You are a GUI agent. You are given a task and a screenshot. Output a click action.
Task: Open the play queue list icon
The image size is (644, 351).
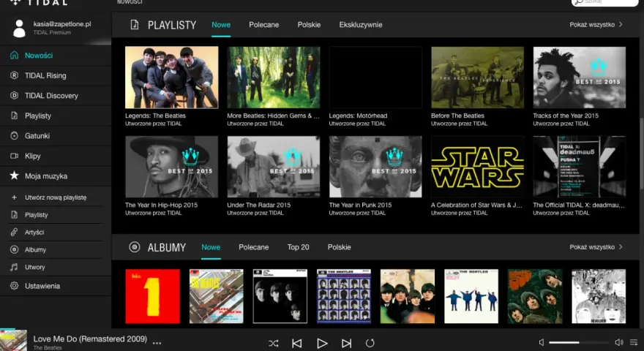tap(634, 342)
